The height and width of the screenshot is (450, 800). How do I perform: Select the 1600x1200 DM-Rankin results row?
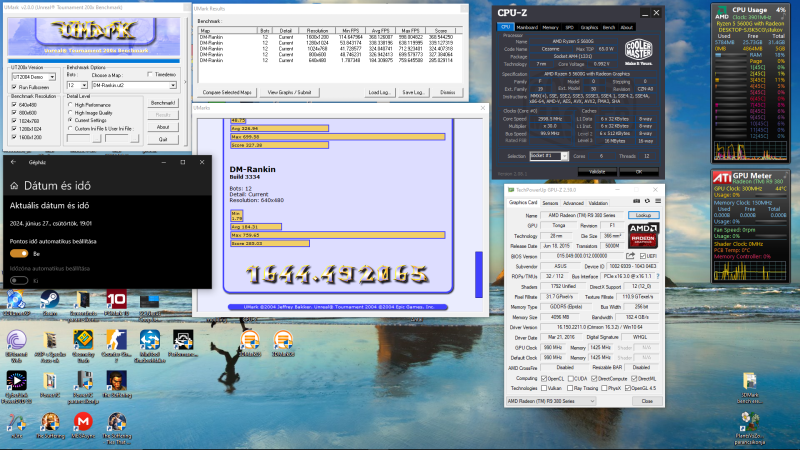329,37
